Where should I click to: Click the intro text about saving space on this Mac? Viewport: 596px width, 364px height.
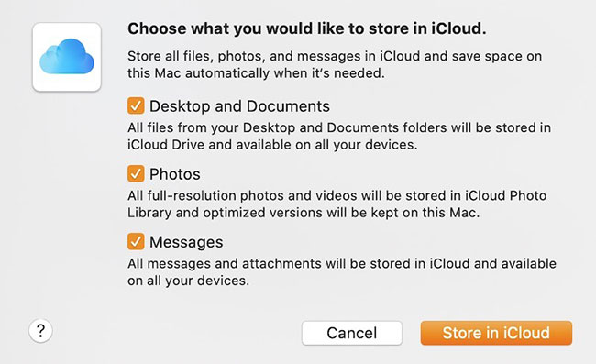click(x=335, y=64)
